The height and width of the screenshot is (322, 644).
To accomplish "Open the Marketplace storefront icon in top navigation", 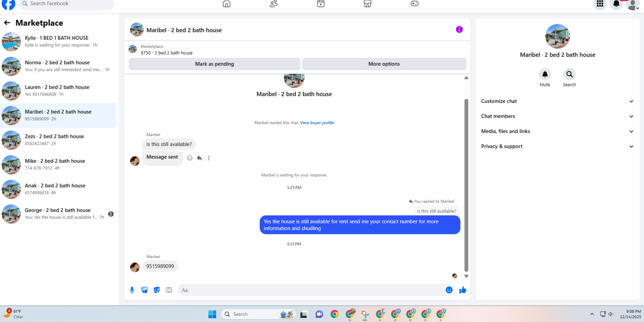I will [x=368, y=3].
